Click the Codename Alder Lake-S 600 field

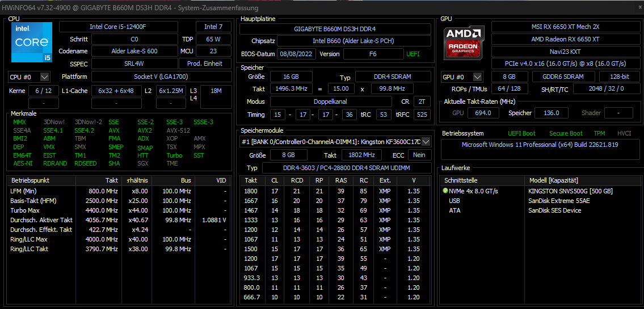click(134, 51)
